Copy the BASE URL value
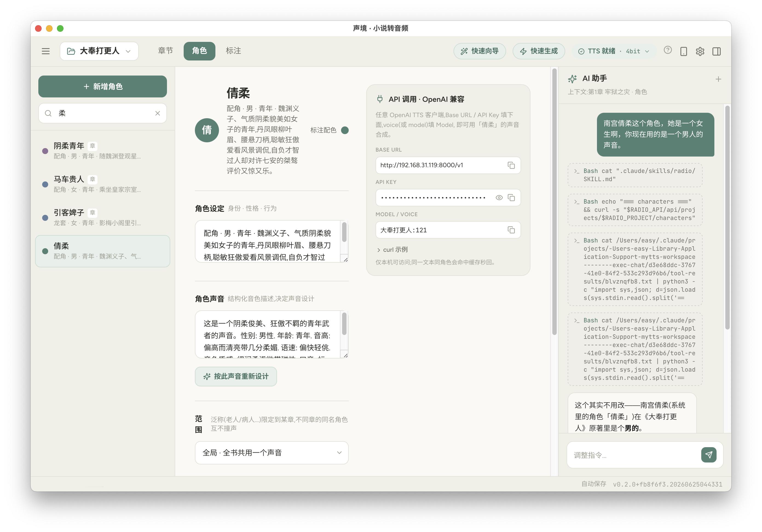This screenshot has width=762, height=532. (x=511, y=165)
